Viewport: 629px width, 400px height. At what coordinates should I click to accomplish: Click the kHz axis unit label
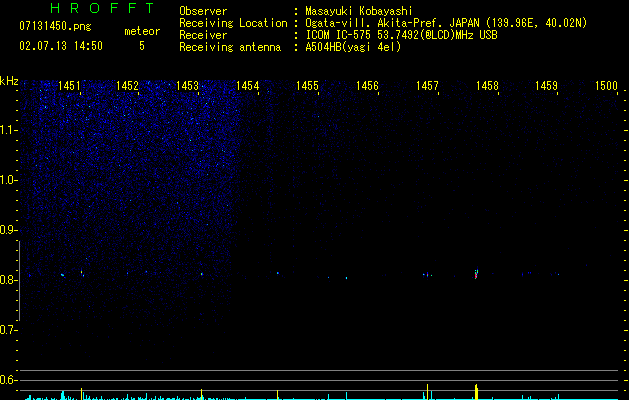coord(9,81)
